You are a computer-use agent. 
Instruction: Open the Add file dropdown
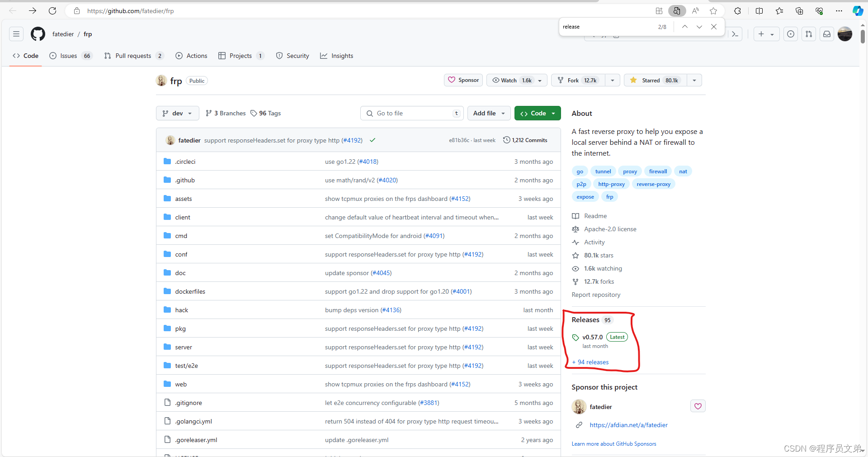tap(489, 113)
